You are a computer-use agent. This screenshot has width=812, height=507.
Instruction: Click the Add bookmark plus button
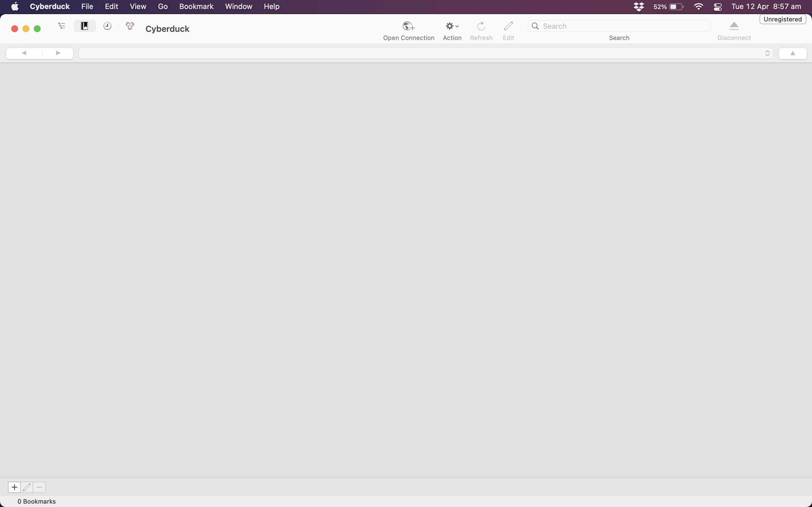pos(15,486)
